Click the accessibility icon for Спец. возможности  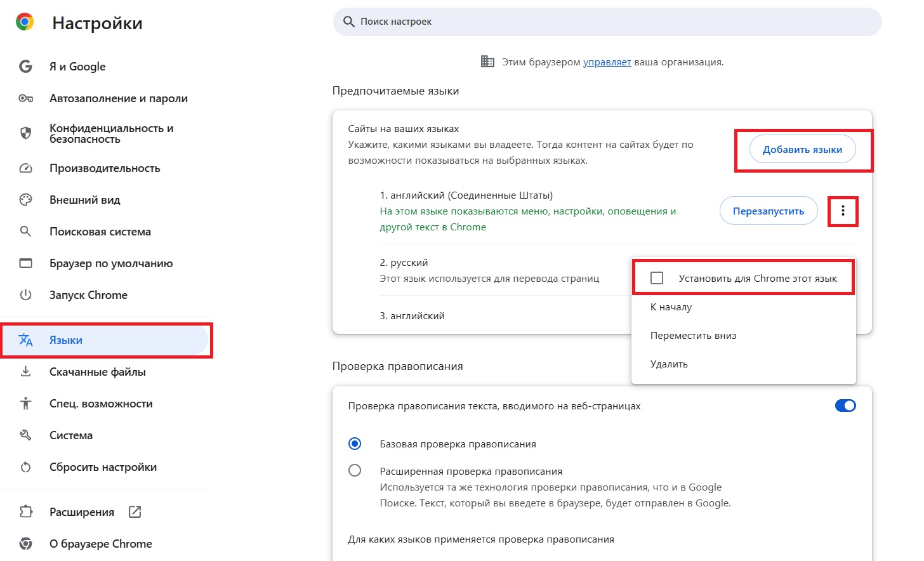click(x=25, y=404)
